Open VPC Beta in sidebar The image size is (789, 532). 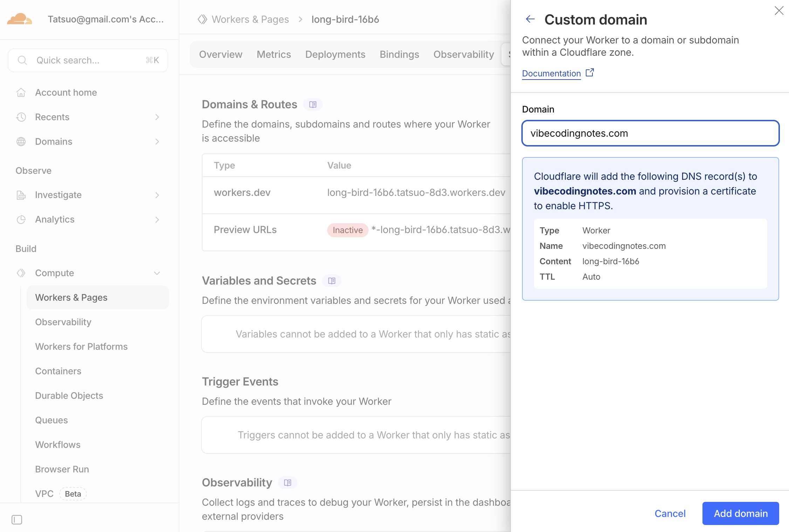(x=61, y=494)
